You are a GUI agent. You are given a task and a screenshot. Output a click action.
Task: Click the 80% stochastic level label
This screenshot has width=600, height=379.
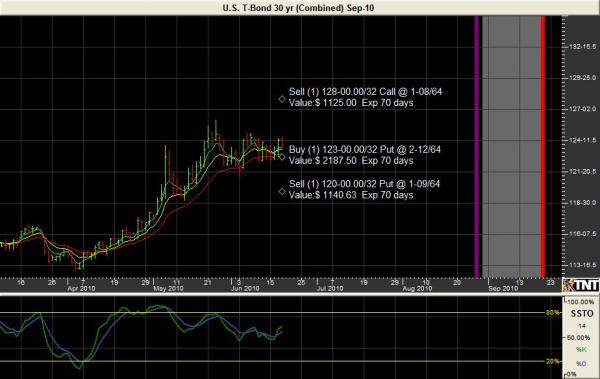pos(552,313)
